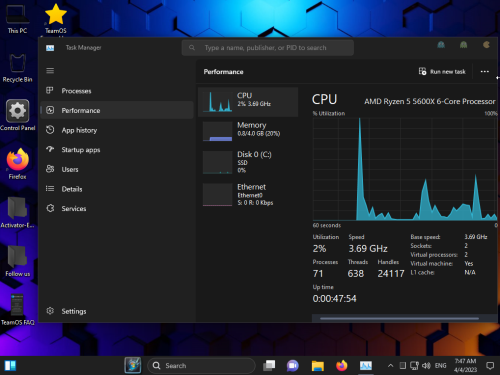Click the Threads value 638
The image size is (500, 375).
pos(356,274)
